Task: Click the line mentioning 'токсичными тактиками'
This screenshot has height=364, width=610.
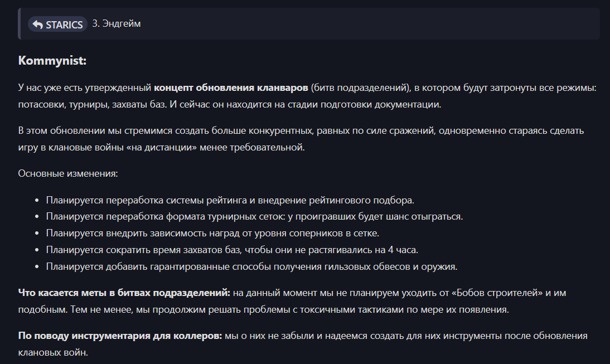Action: point(263,310)
